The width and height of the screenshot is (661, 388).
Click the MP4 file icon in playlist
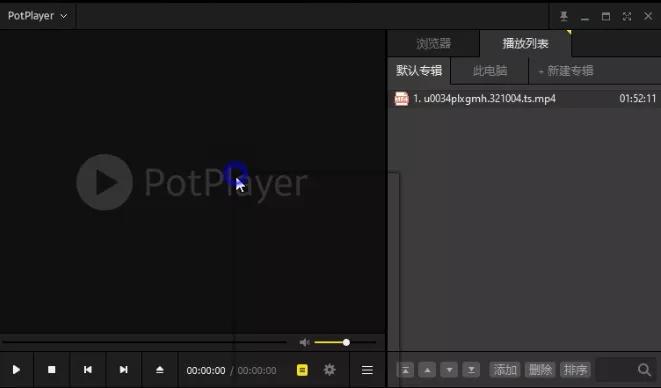pyautogui.click(x=401, y=99)
